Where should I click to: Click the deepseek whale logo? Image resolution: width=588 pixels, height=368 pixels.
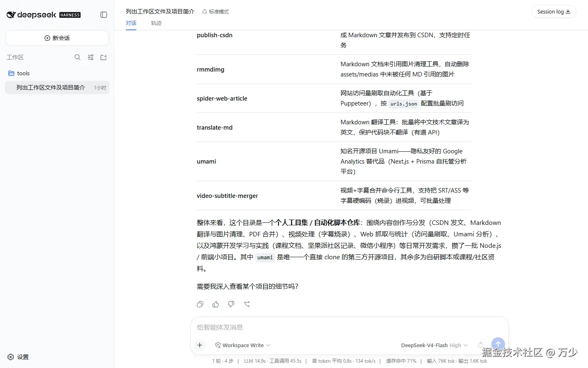[11, 15]
